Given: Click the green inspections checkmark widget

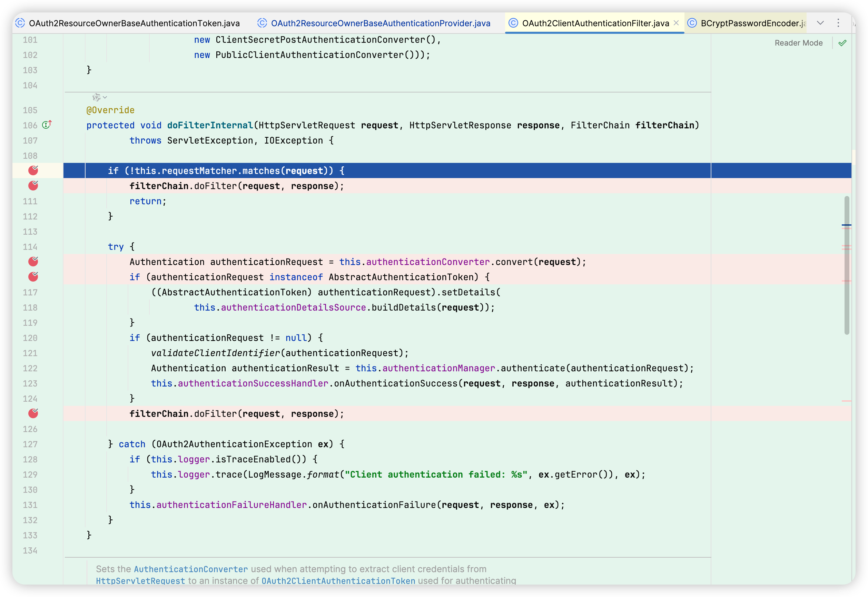Looking at the screenshot, I should pos(842,43).
